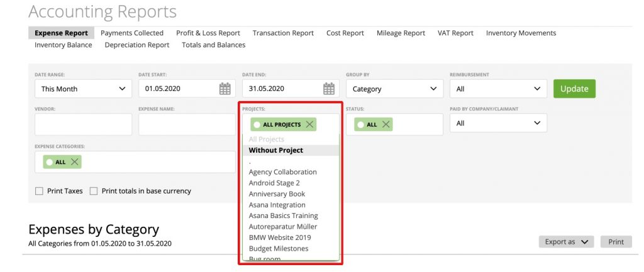Viewport: 644px width, 272px height.
Task: Open Paid by Company/Claimant dropdown
Action: pyautogui.click(x=499, y=123)
